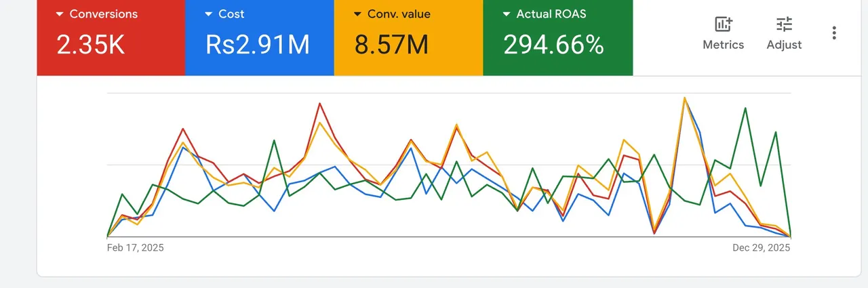Click the Dec 29, 2025 end date label
The height and width of the screenshot is (288, 868).
pos(762,248)
